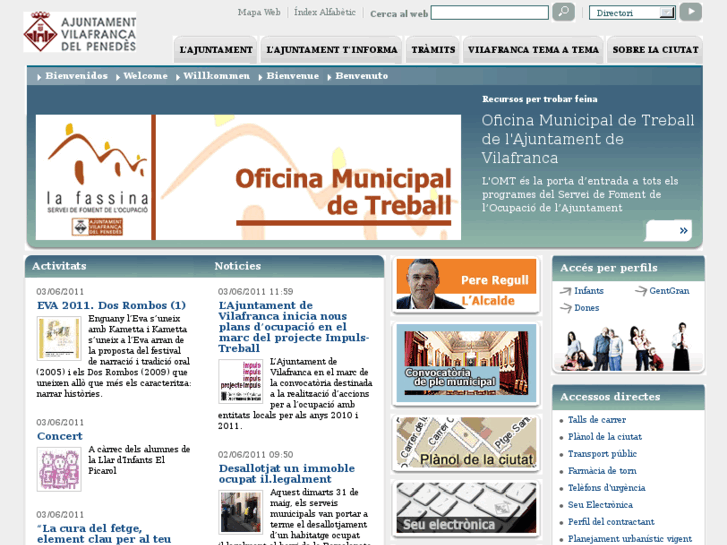Select the VILAFRANCA TEMA A TEMA tab

(x=533, y=50)
